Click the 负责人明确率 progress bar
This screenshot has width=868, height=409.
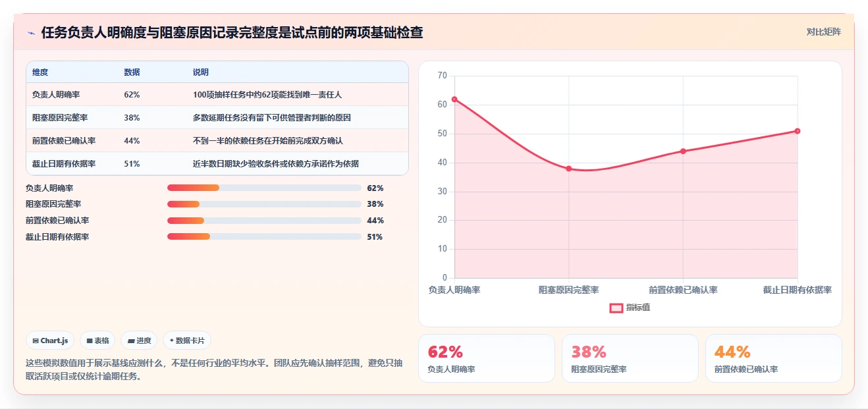[264, 188]
